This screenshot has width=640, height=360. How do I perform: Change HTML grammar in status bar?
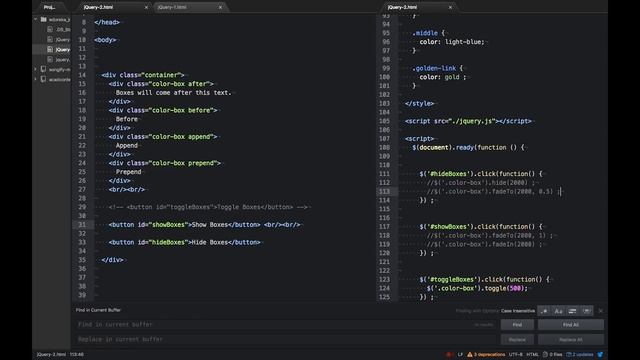[533, 354]
